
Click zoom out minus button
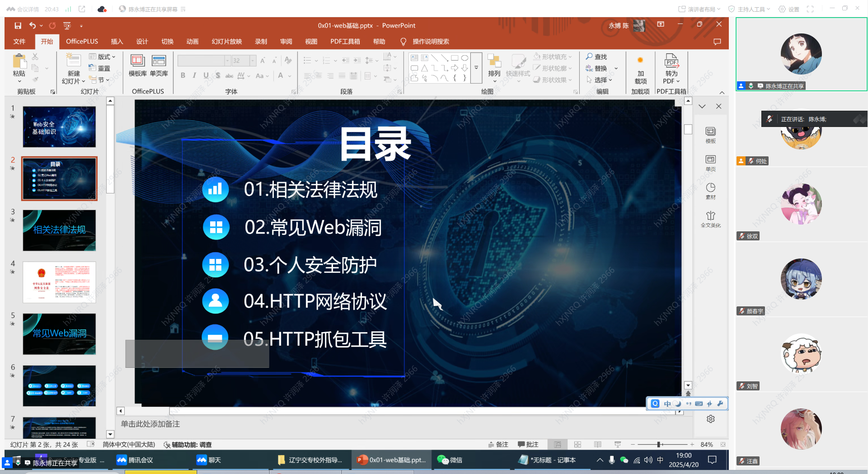point(633,445)
